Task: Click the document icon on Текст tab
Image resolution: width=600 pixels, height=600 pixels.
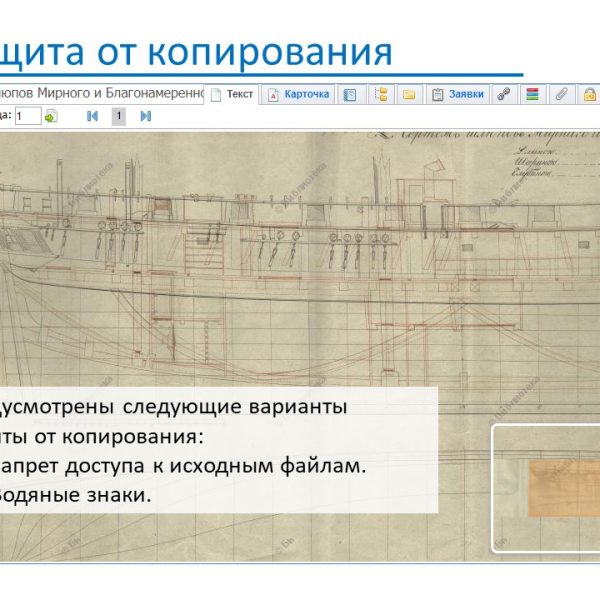Action: coord(214,95)
